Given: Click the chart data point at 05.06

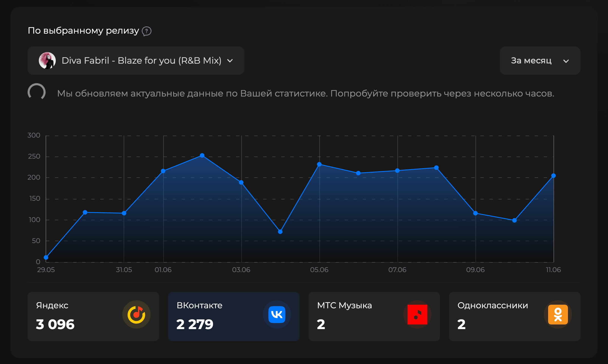Looking at the screenshot, I should tap(319, 164).
